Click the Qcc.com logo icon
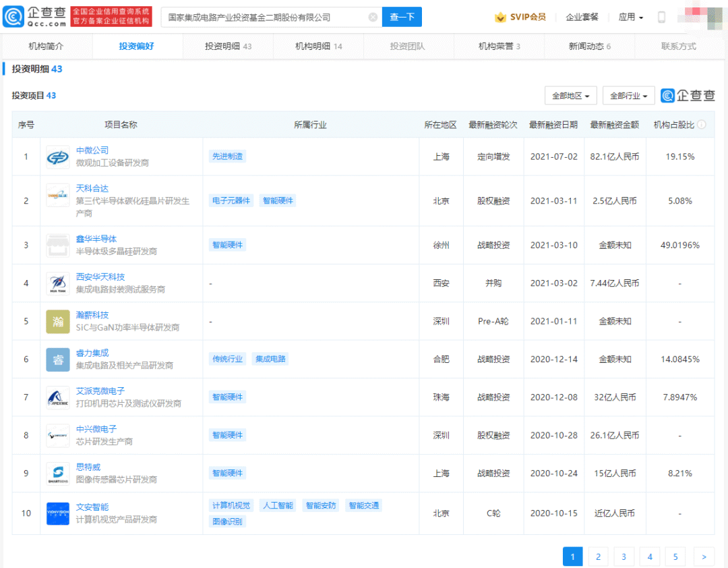 [x=13, y=17]
